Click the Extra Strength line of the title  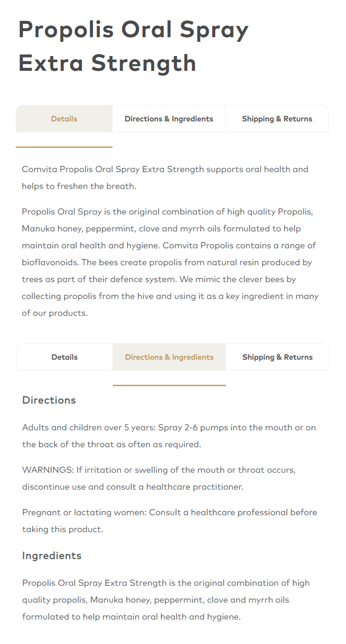(107, 63)
